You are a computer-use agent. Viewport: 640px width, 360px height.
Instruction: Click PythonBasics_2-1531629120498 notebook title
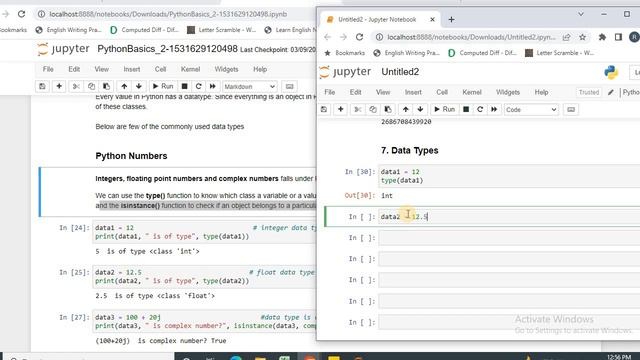coord(167,49)
